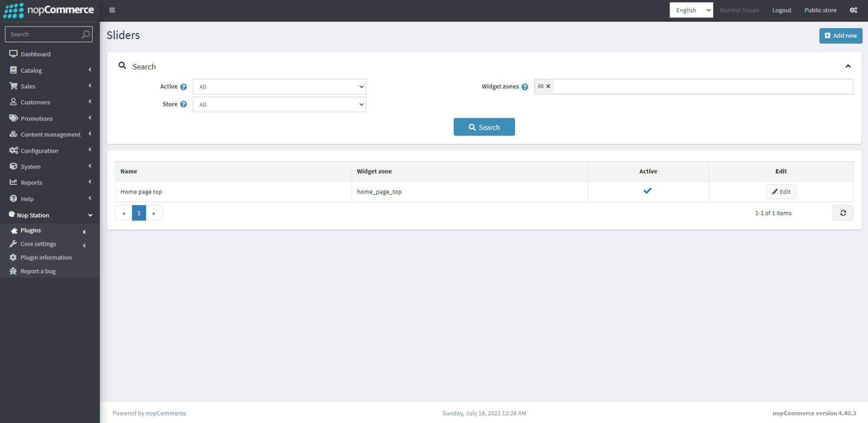Viewport: 868px width, 423px height.
Task: Go to previous page arrow
Action: coord(124,213)
